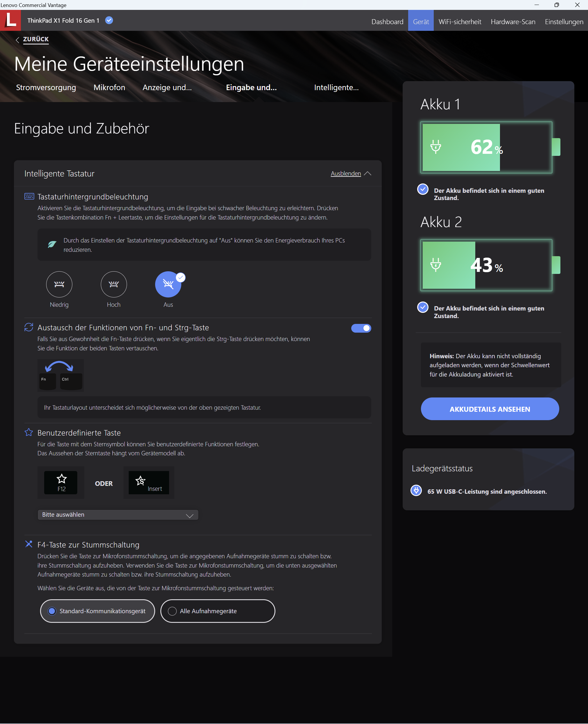Image resolution: width=588 pixels, height=724 pixels.
Task: Switch to the Stromversorgung tab
Action: click(46, 88)
